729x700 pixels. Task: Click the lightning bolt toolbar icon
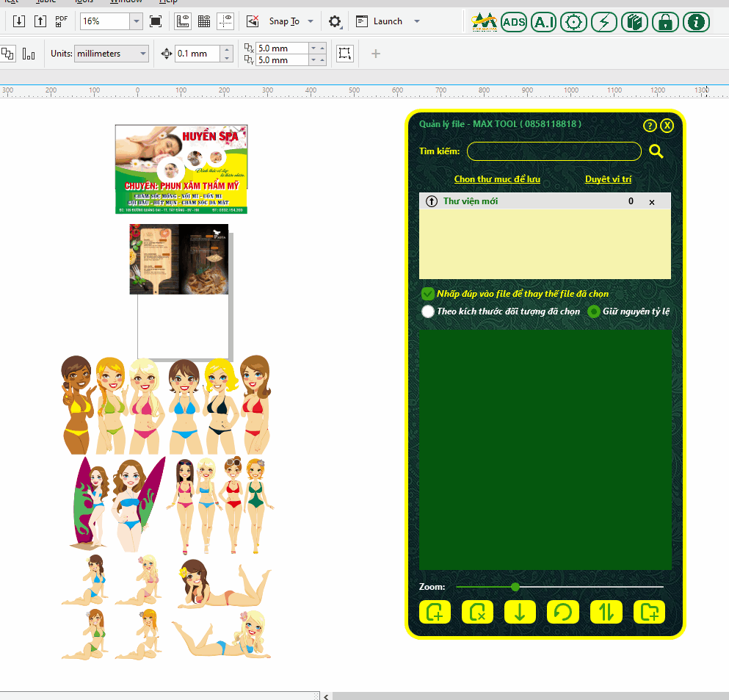click(x=603, y=22)
